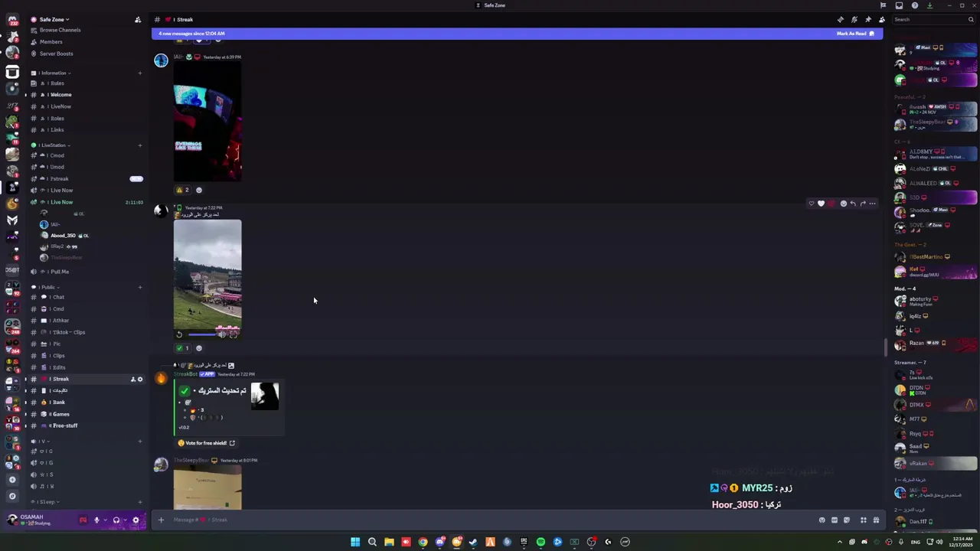Click Mark As Read button
The image size is (980, 551).
click(855, 34)
